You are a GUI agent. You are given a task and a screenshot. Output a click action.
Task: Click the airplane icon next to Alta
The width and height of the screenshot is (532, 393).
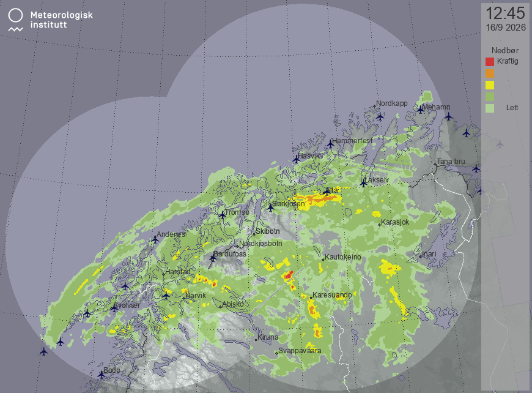[327, 192]
